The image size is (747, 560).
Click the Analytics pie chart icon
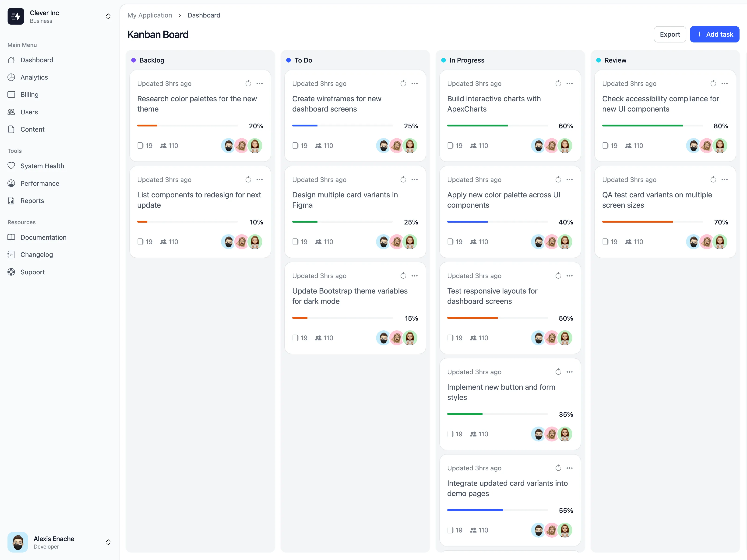11,77
